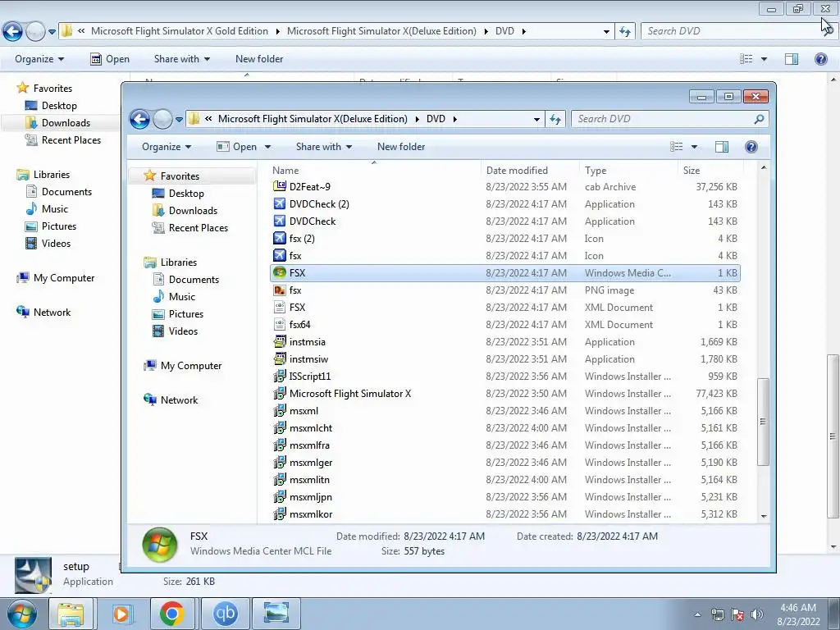Screen dimensions: 840x630
Task: Select msxmljpn file row
Action: coord(505,496)
